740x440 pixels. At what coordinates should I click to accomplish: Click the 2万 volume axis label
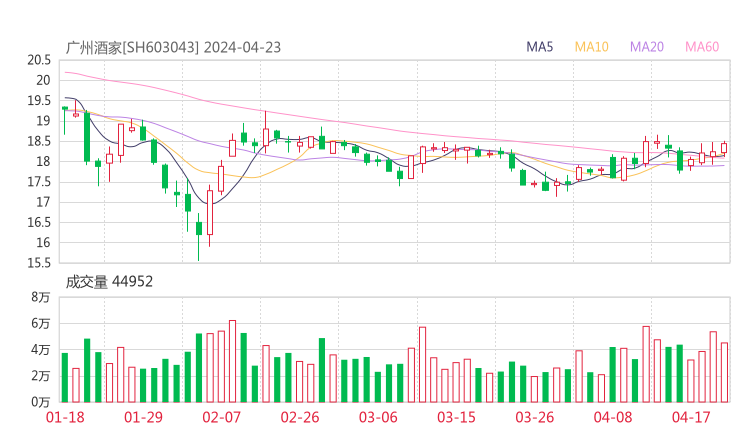(41, 376)
